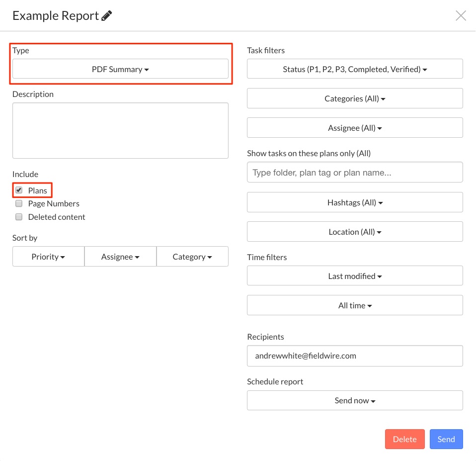
Task: Expand the Last modified time filter
Action: click(355, 276)
